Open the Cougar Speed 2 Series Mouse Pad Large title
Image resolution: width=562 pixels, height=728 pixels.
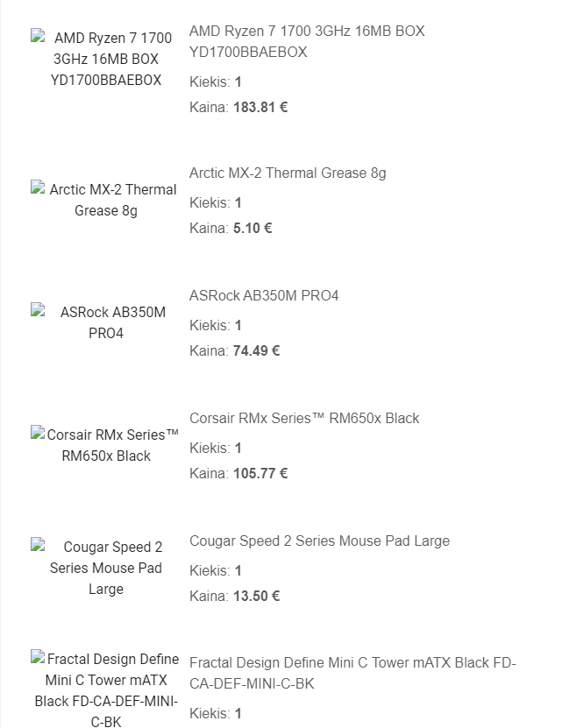[320, 541]
